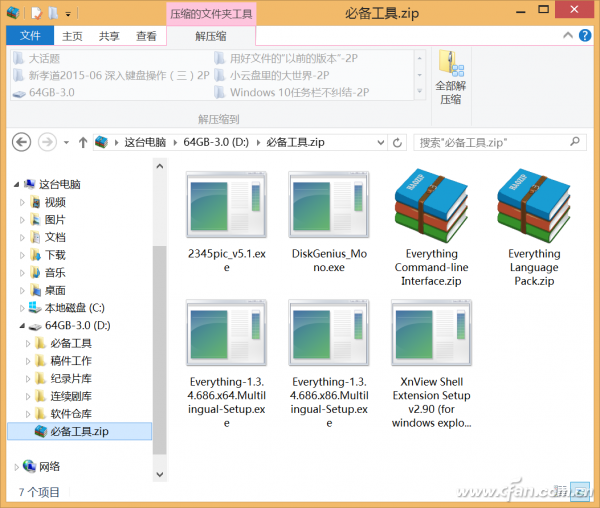Click the Properties quick access toolbar icon
Viewport: 600px width, 508px height.
[x=36, y=13]
